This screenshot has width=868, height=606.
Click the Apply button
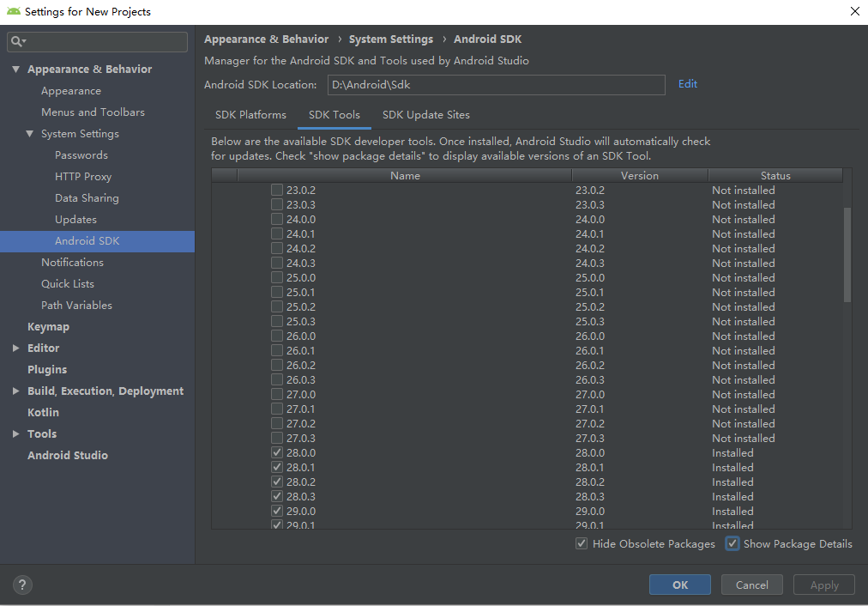click(x=824, y=585)
